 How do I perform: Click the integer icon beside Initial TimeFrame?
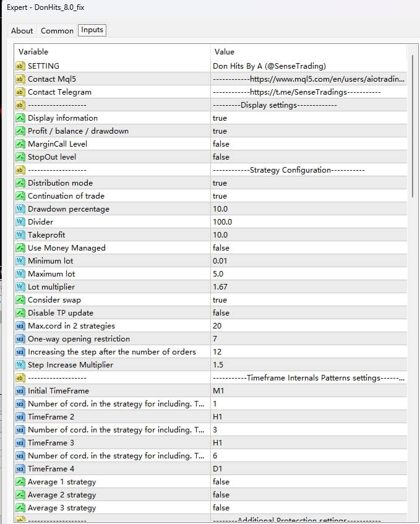19,391
